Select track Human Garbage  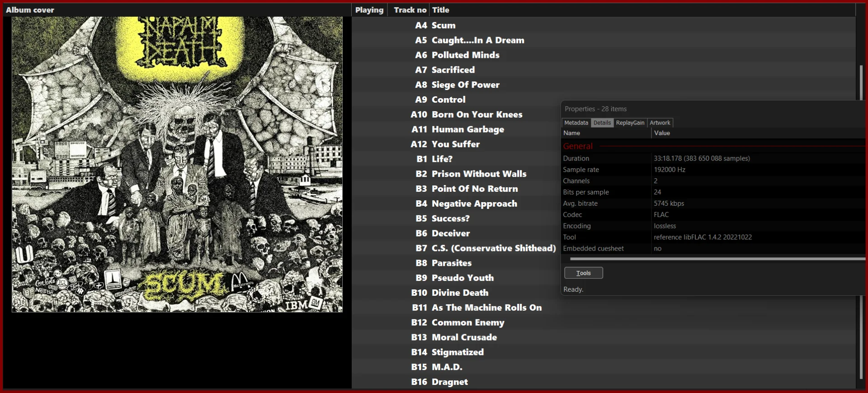456,129
